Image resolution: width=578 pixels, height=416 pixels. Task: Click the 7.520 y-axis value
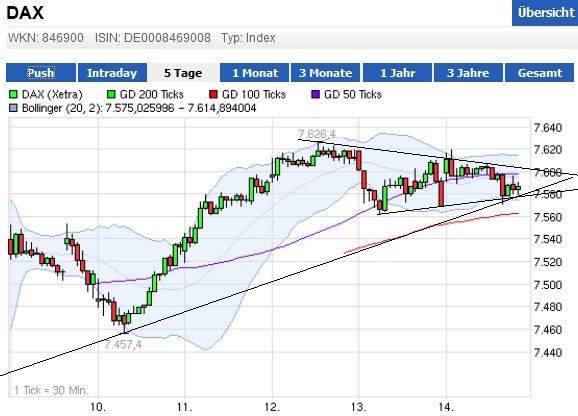pos(548,262)
